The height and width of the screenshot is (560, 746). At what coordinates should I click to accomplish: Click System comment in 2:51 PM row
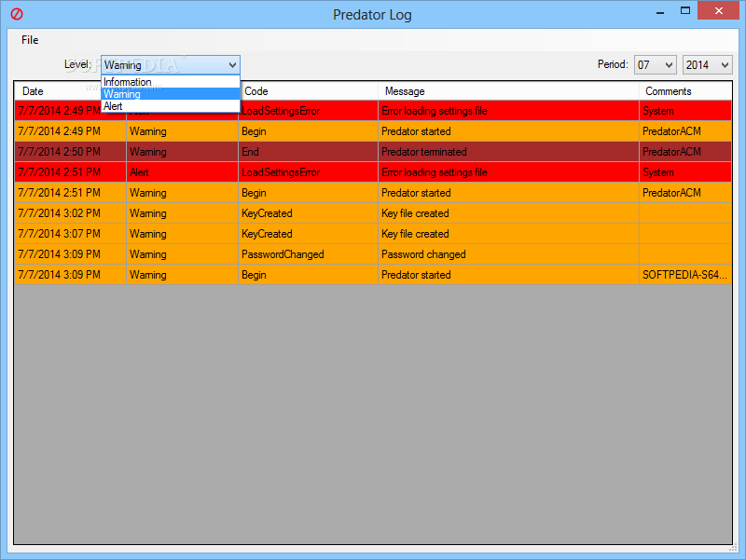pyautogui.click(x=685, y=172)
